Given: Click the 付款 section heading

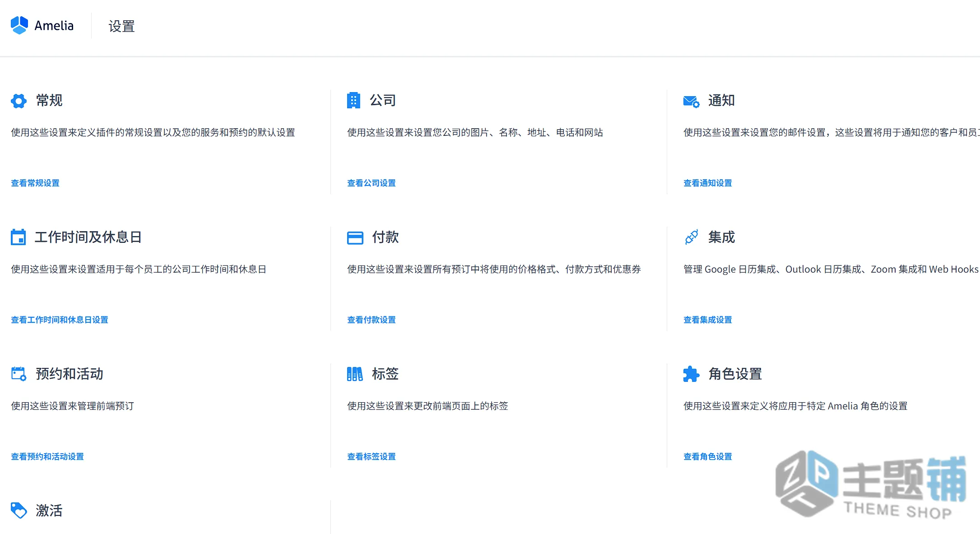Looking at the screenshot, I should tap(385, 237).
